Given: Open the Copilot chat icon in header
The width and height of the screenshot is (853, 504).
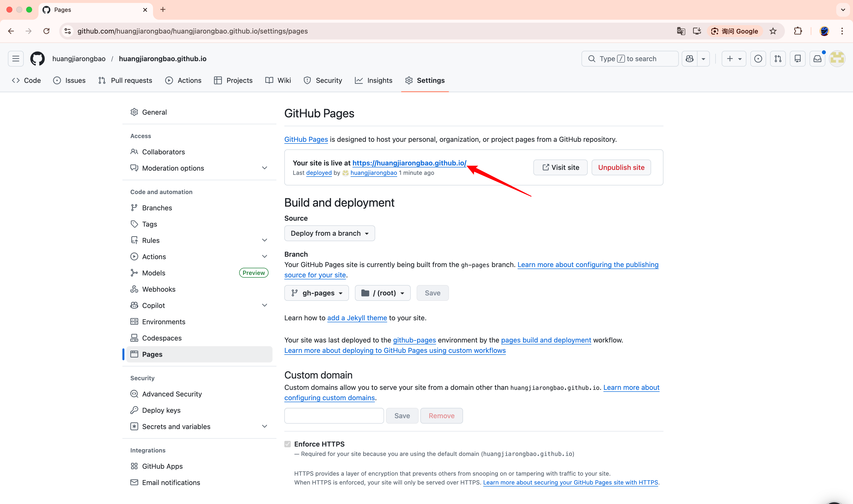Looking at the screenshot, I should click(x=689, y=59).
